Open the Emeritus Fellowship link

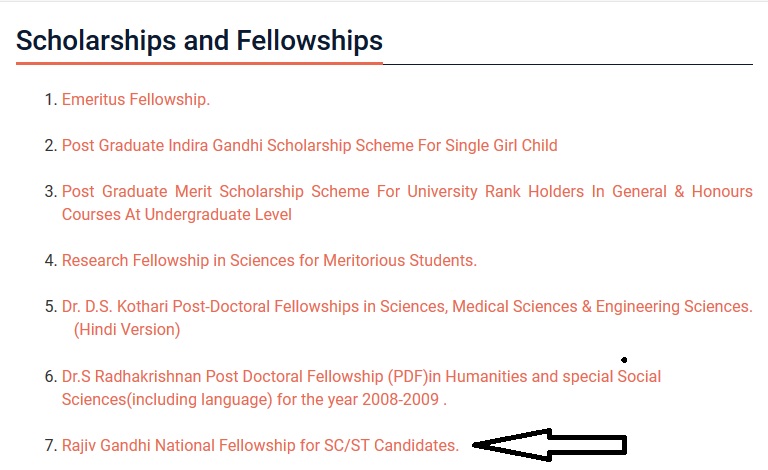coord(136,100)
